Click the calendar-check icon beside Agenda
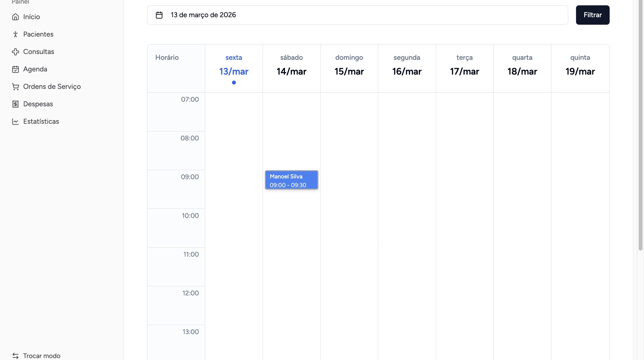The image size is (644, 360). (15, 69)
